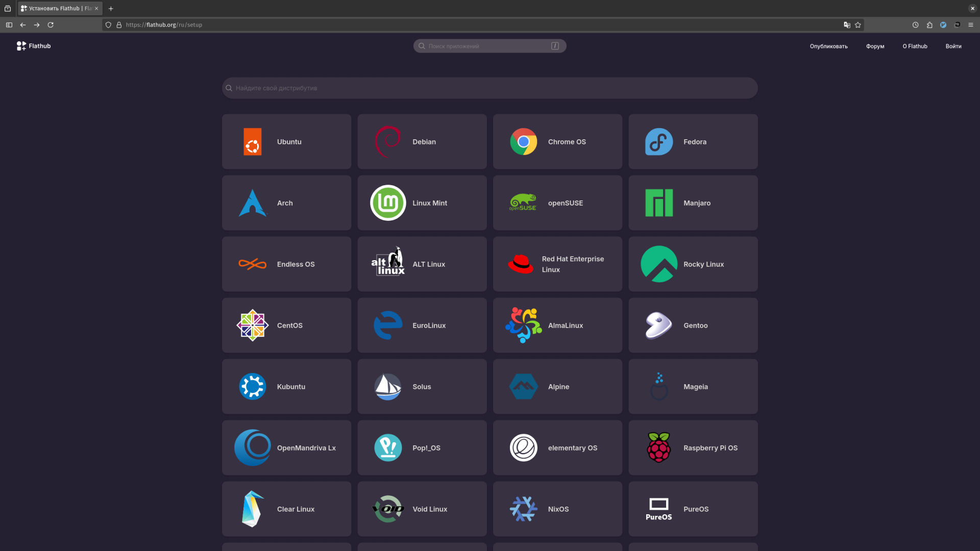The image size is (980, 551).
Task: Click the NixOS label
Action: pyautogui.click(x=558, y=509)
